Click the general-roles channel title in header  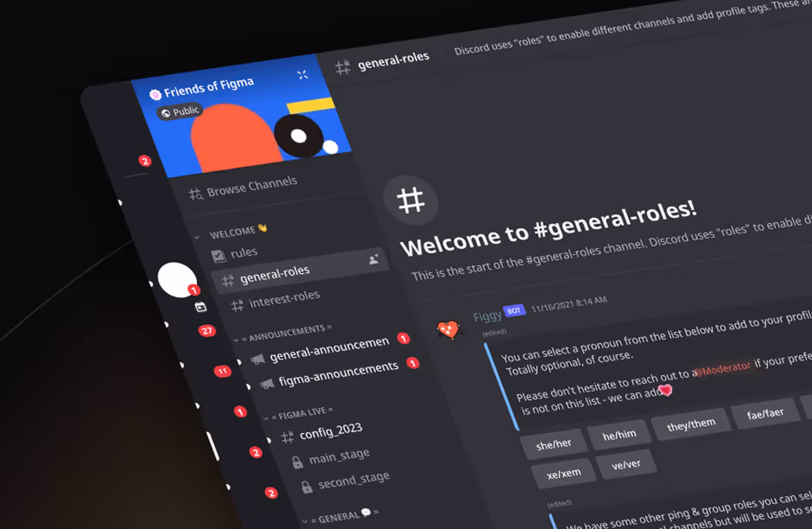tap(393, 61)
